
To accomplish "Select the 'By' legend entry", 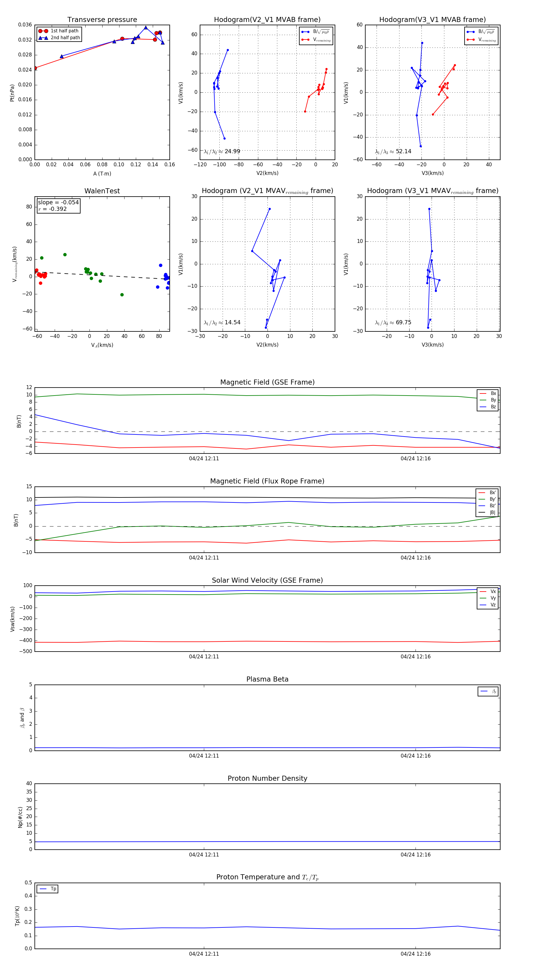I will point(488,400).
